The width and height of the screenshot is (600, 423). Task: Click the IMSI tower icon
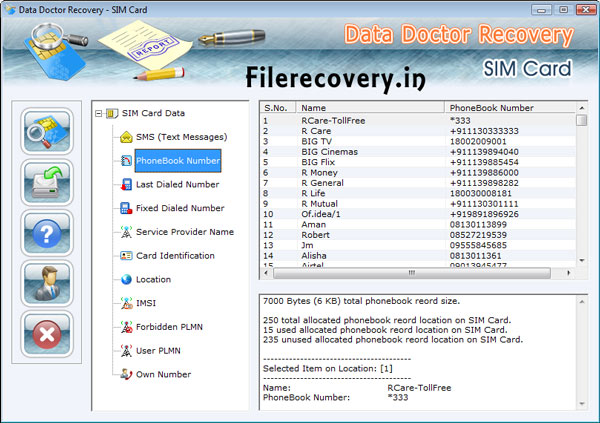[x=126, y=303]
